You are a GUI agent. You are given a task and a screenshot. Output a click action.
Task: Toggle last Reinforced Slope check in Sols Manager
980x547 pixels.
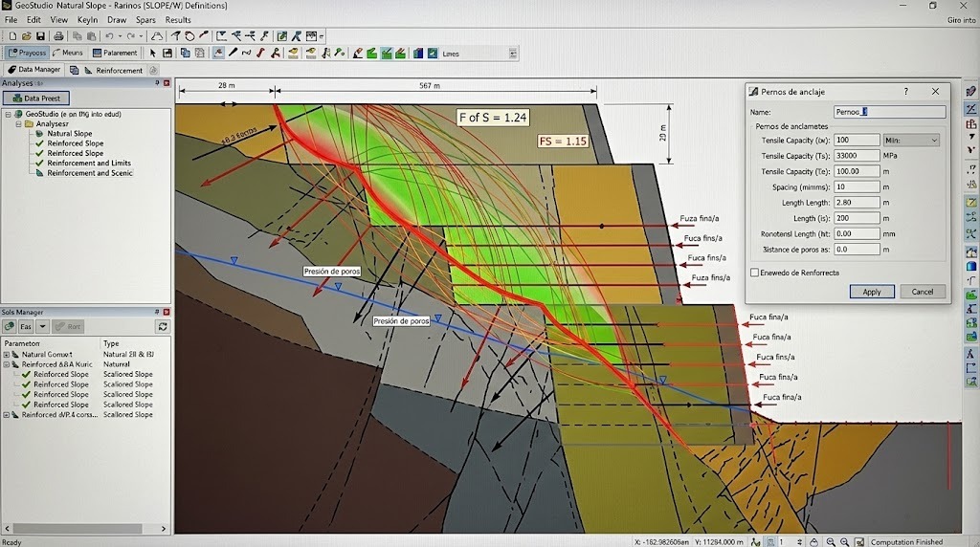(26, 404)
